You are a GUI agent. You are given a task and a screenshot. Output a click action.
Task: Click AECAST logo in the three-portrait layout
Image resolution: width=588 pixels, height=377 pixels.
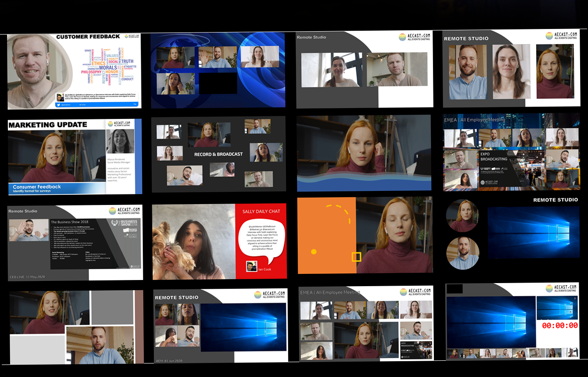(x=561, y=36)
